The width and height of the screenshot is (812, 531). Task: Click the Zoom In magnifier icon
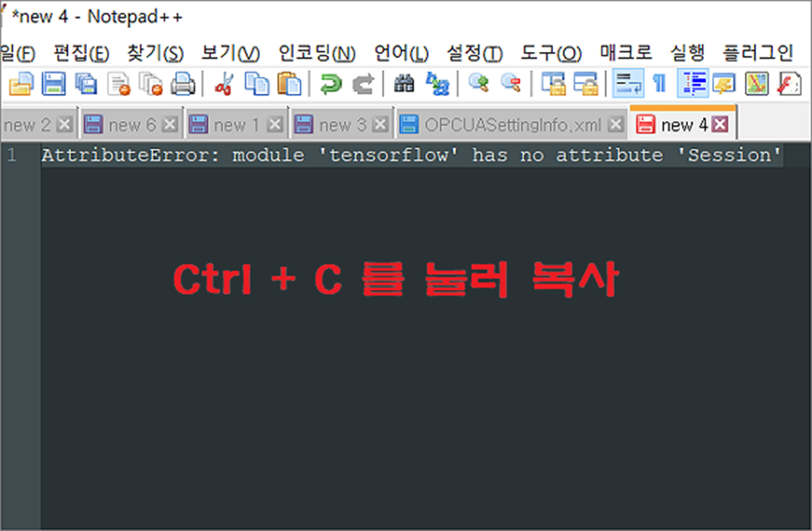[478, 83]
